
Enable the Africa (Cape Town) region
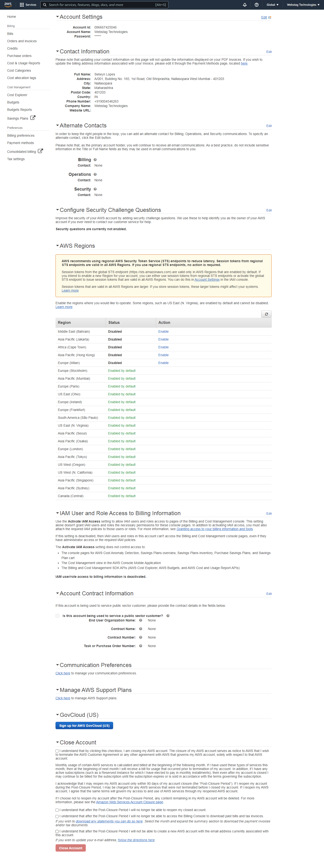click(x=163, y=347)
